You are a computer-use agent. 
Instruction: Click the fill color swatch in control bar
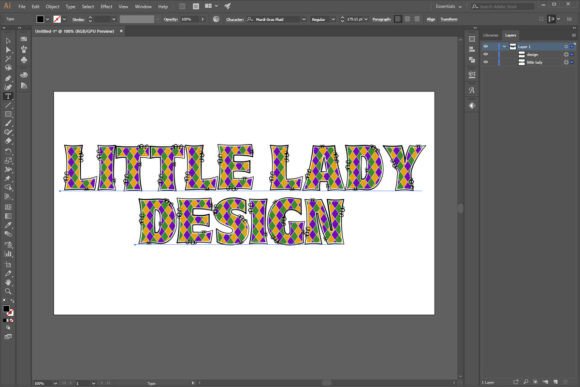click(40, 19)
